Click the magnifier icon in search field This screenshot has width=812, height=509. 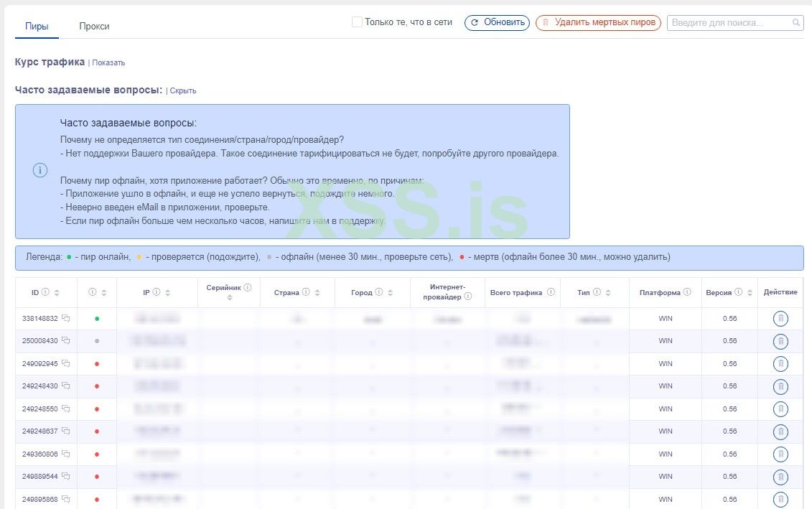coord(796,23)
